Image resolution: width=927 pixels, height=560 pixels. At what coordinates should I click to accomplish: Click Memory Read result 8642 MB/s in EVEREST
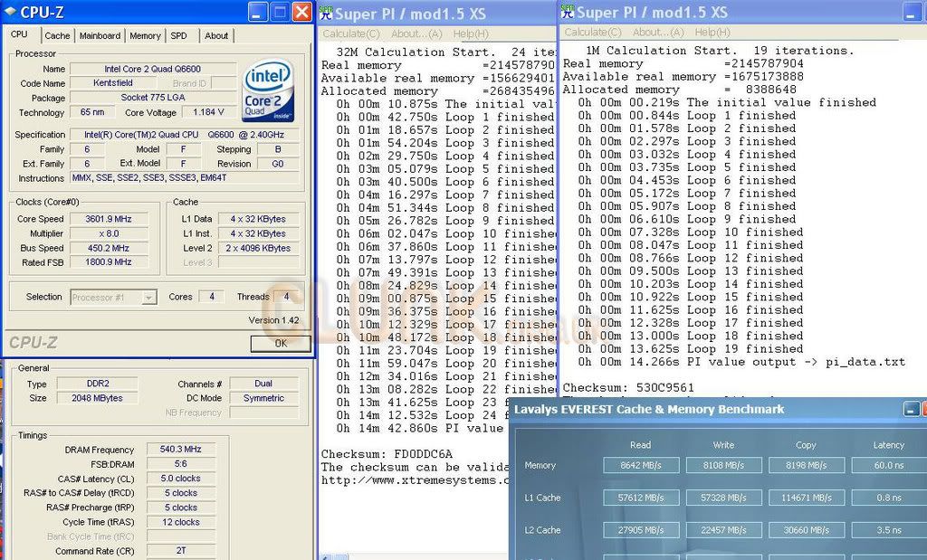(x=642, y=466)
